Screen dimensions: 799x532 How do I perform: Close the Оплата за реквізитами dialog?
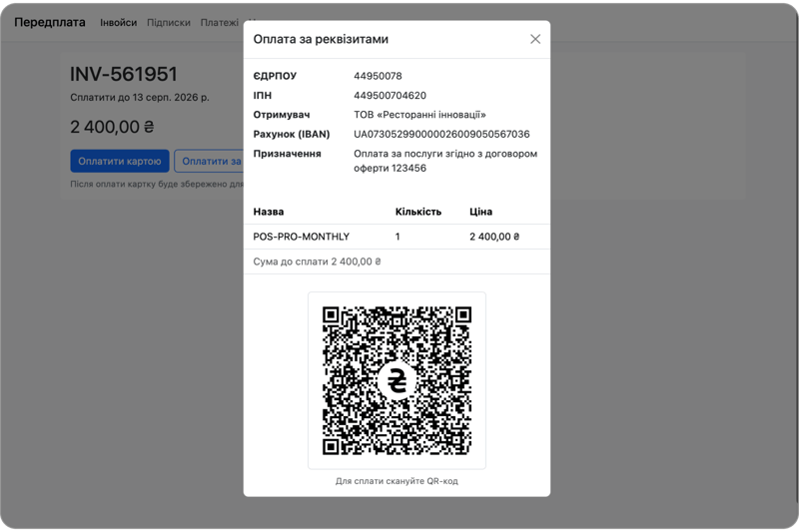(x=535, y=39)
